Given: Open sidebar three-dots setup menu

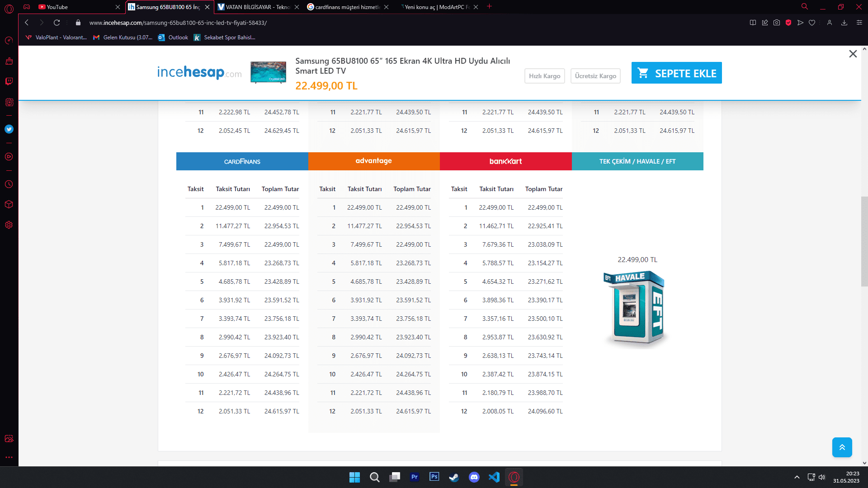Looking at the screenshot, I should point(9,457).
